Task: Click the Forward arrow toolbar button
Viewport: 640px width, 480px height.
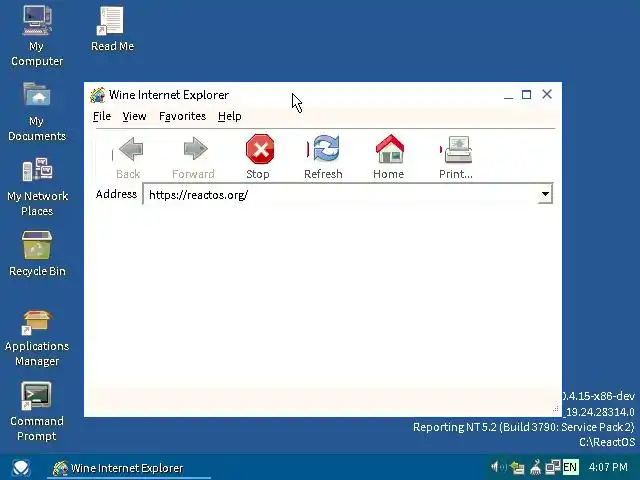Action: coord(194,157)
